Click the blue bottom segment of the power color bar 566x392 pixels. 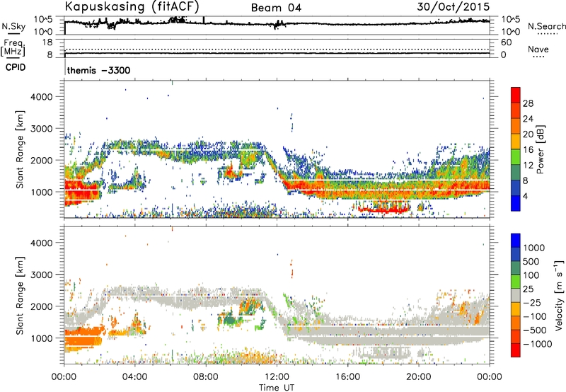pos(516,203)
